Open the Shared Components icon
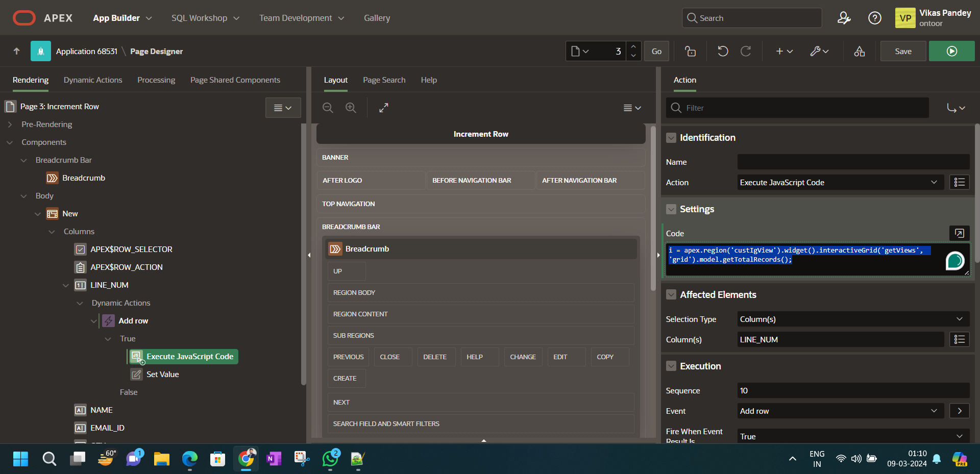980x474 pixels. [x=860, y=51]
